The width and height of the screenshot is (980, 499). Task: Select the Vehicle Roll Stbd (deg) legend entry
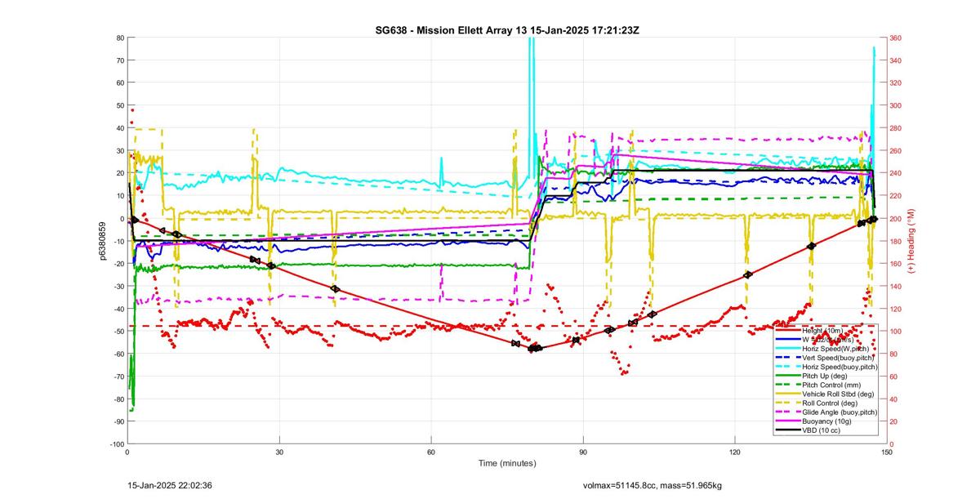[824, 394]
